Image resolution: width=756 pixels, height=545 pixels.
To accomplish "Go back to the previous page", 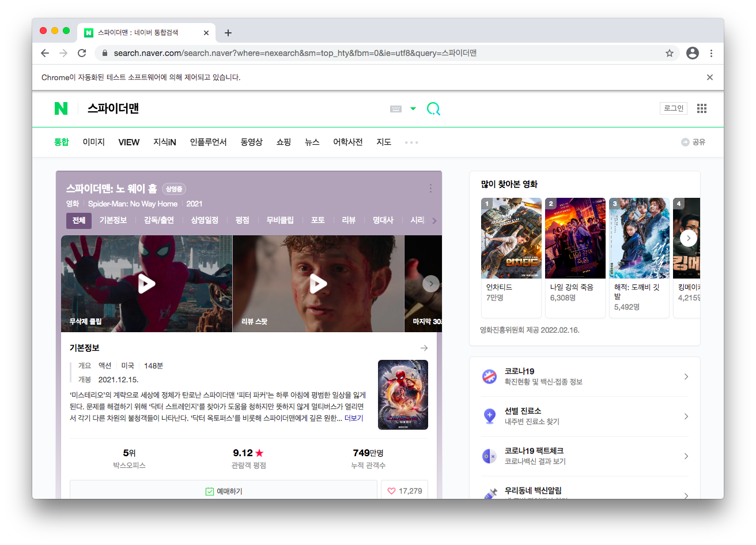I will (x=45, y=53).
